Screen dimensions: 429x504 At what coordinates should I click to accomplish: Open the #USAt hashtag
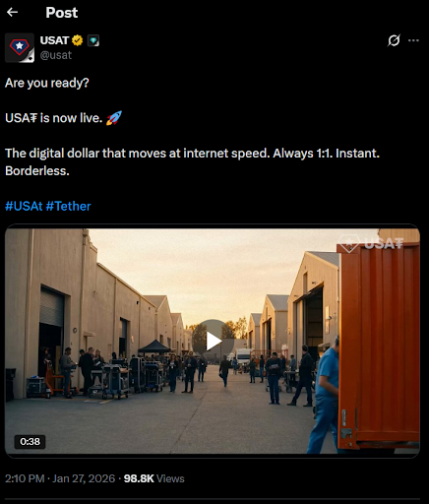click(24, 206)
